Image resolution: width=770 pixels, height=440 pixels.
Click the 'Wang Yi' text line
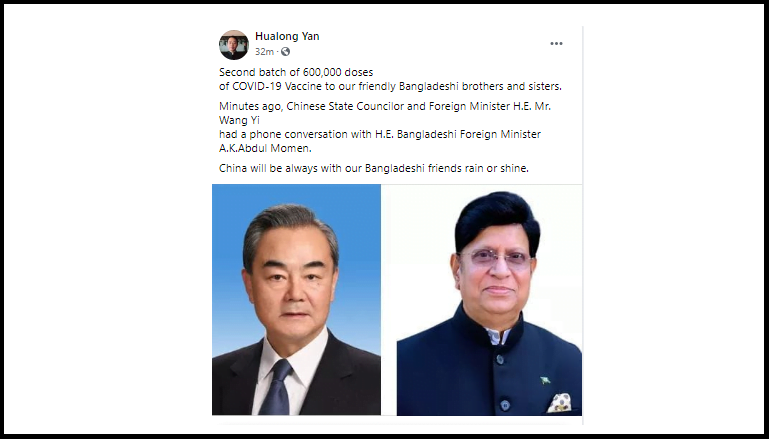click(239, 120)
